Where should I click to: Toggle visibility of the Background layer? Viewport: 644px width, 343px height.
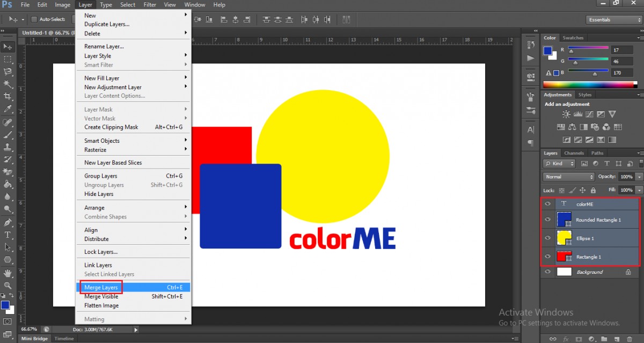click(547, 272)
